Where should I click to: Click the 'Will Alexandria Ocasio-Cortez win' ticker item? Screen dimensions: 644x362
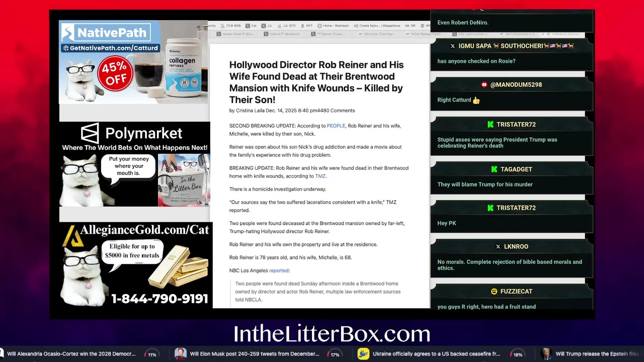[71, 354]
